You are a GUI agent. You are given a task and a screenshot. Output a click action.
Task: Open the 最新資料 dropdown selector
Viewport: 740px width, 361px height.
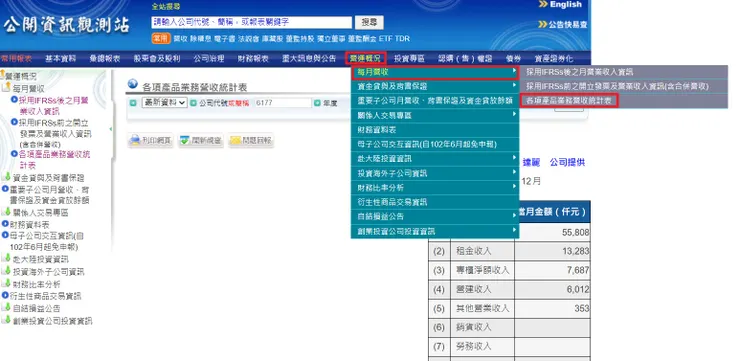164,103
